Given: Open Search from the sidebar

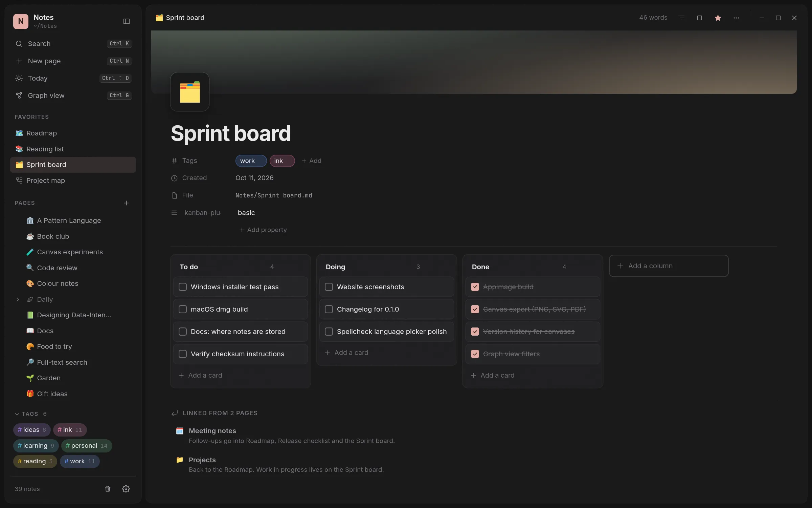Looking at the screenshot, I should click(x=73, y=44).
